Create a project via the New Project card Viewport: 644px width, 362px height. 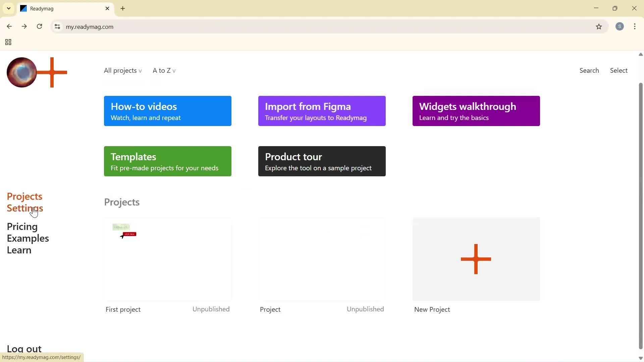tap(476, 259)
